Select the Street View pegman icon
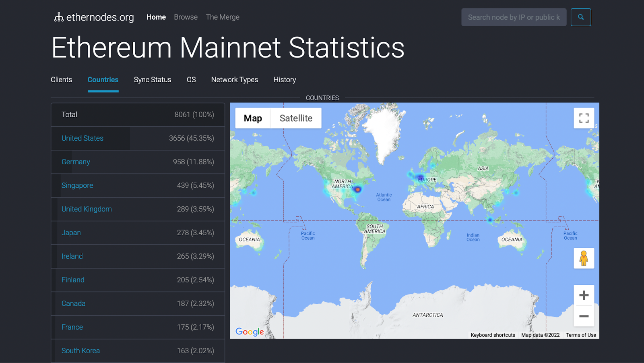This screenshot has width=644, height=363. click(x=584, y=258)
